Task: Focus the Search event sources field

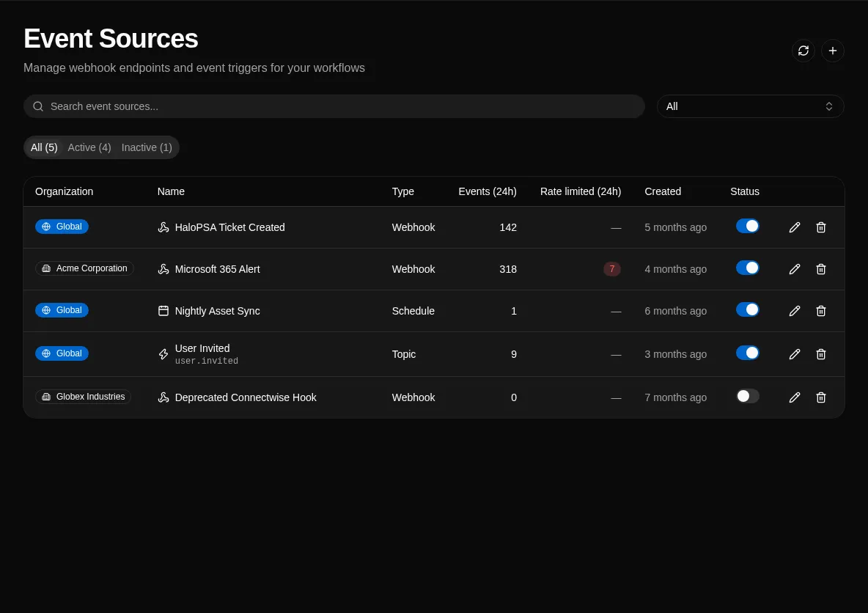Action: 334,106
